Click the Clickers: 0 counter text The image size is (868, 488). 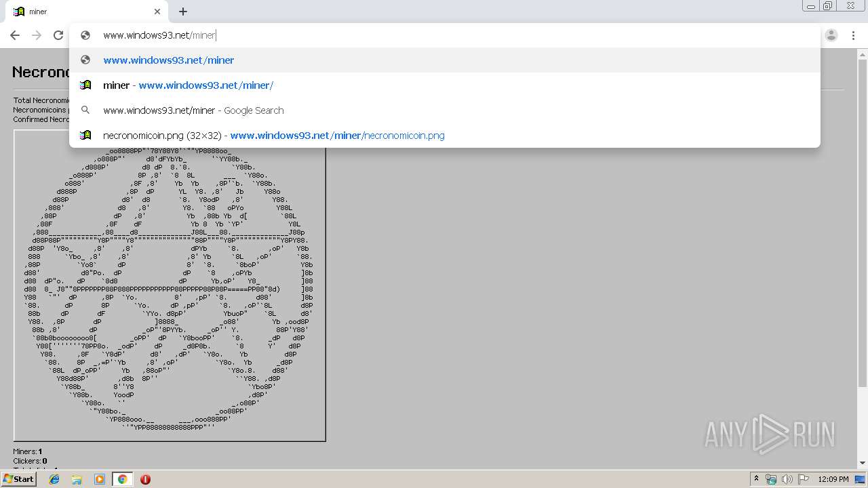click(x=30, y=461)
